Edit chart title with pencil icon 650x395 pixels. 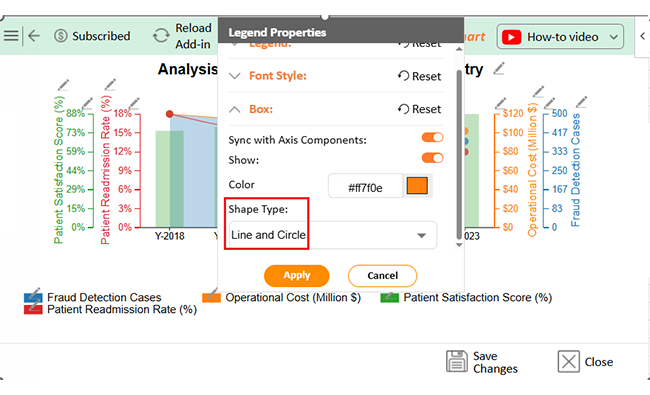499,69
